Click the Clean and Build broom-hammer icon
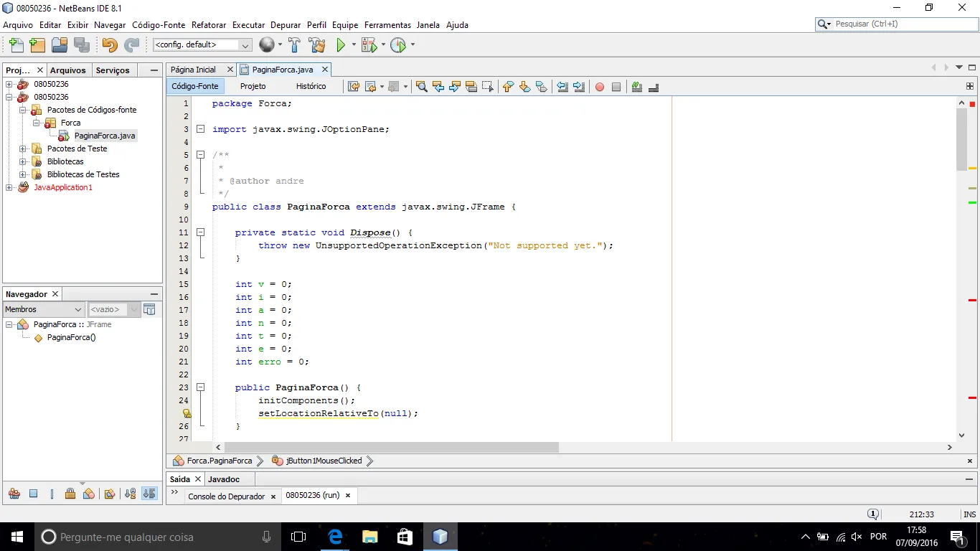Image resolution: width=980 pixels, height=551 pixels. (317, 45)
